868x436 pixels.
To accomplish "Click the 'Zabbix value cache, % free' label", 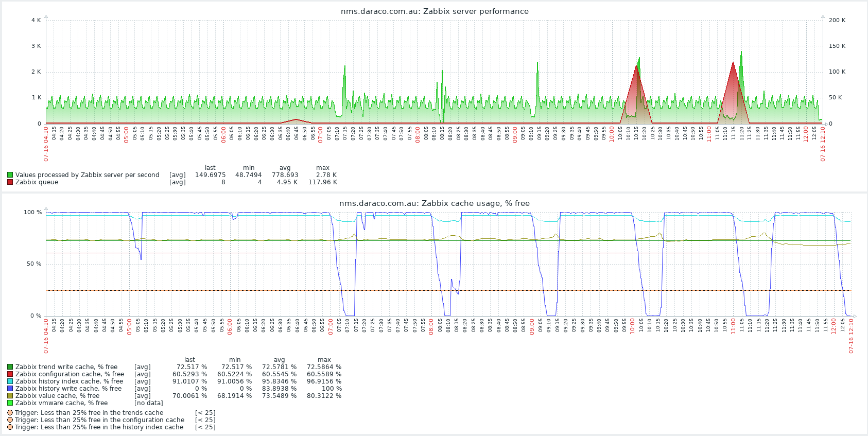I will point(57,396).
